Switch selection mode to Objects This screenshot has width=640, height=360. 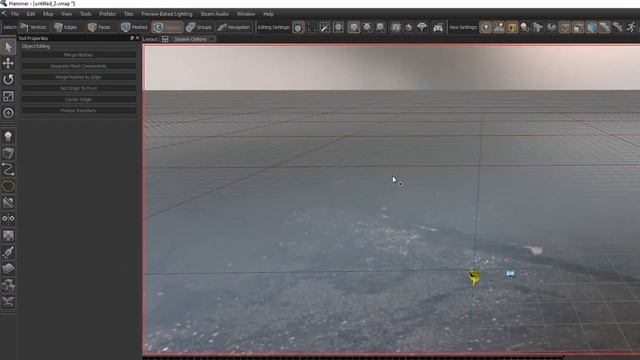tap(167, 27)
